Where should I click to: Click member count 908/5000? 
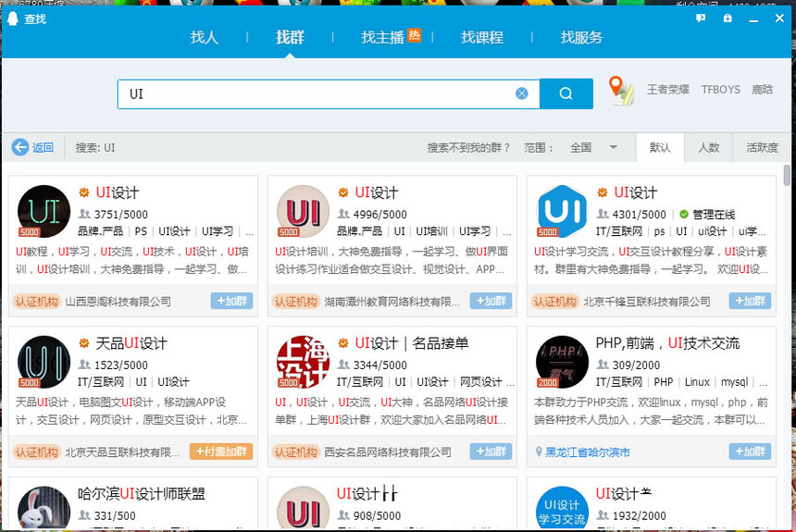click(378, 515)
